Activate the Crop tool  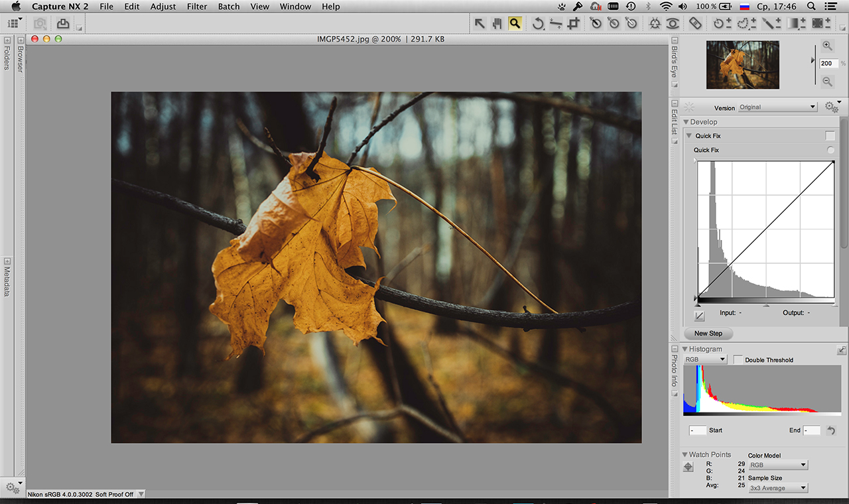click(x=574, y=24)
